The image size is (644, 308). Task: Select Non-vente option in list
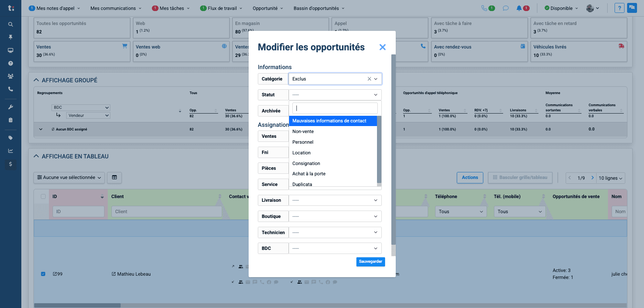click(333, 132)
